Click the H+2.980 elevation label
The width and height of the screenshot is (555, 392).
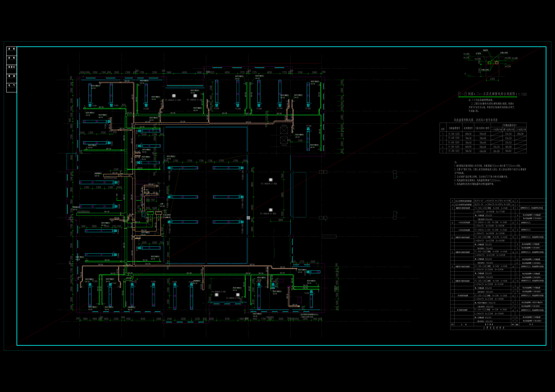(515, 58)
